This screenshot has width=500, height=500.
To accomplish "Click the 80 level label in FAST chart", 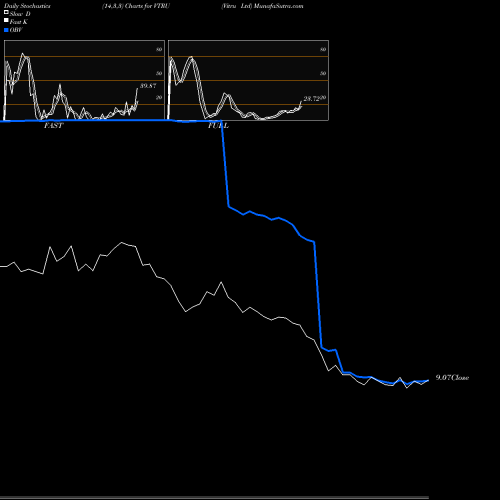I will [159, 49].
